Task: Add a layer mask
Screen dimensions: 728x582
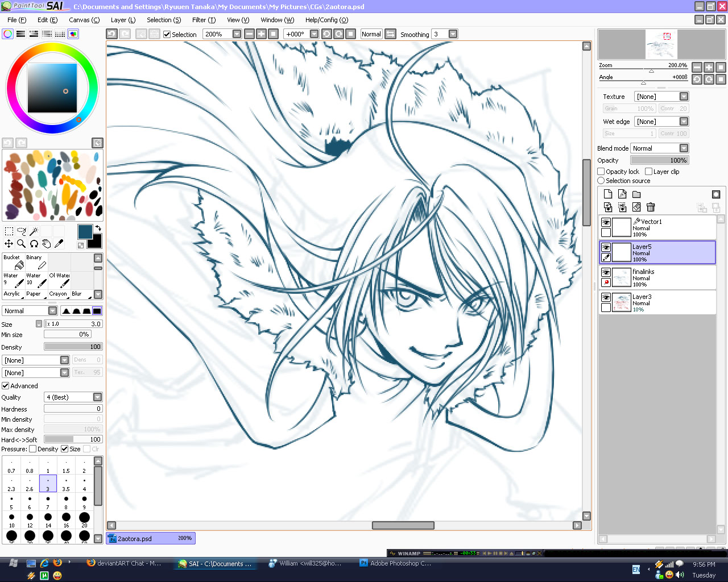Action: (x=716, y=194)
